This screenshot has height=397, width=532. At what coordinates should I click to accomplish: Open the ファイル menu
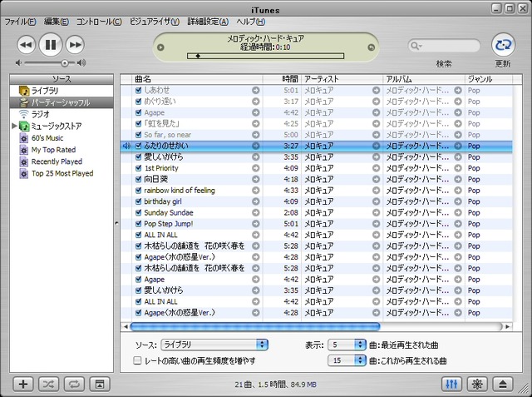pos(20,21)
